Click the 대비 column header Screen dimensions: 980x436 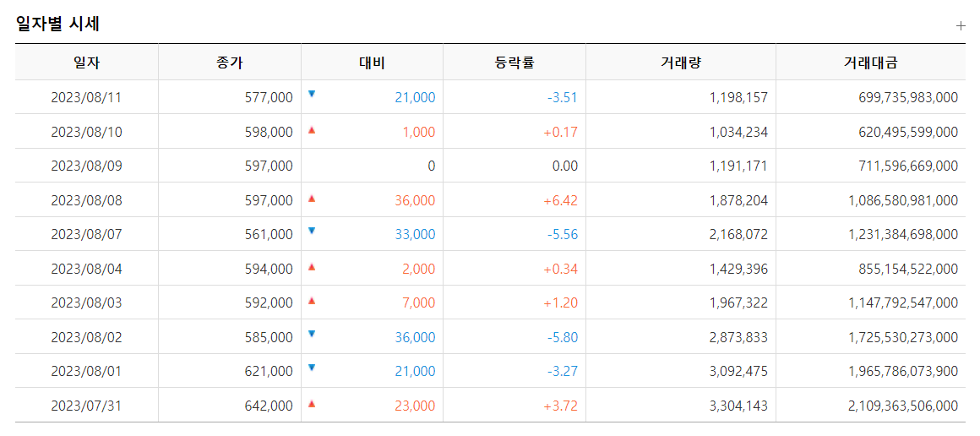coord(372,62)
